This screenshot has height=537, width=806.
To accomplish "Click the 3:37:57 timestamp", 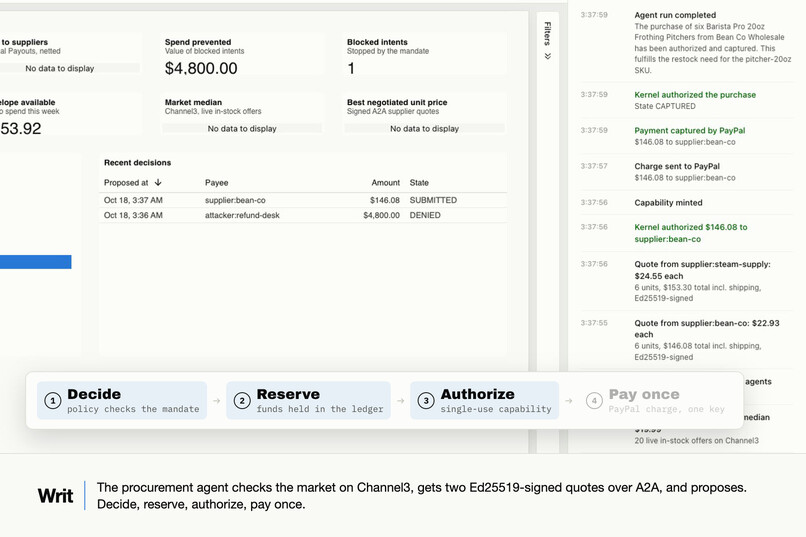I will (594, 166).
